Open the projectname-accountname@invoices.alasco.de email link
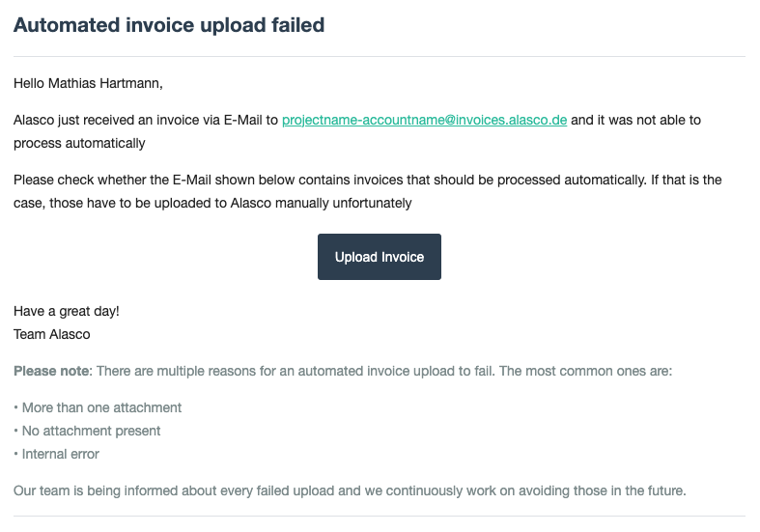The width and height of the screenshot is (760, 532). click(x=424, y=121)
